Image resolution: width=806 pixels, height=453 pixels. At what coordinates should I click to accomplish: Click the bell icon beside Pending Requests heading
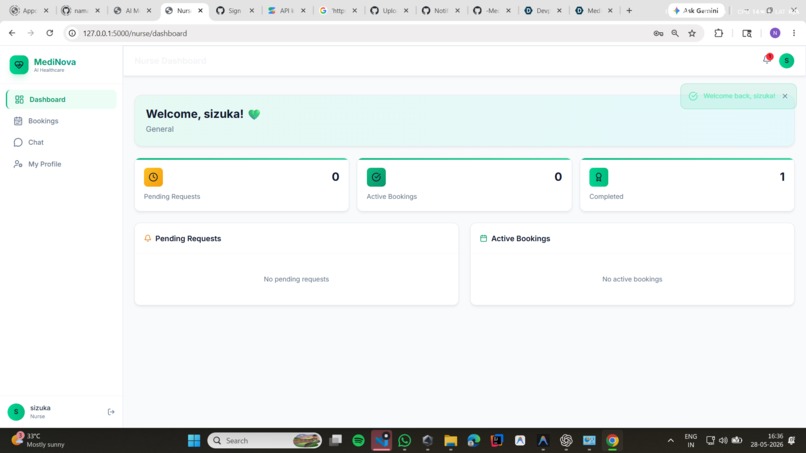[148, 239]
